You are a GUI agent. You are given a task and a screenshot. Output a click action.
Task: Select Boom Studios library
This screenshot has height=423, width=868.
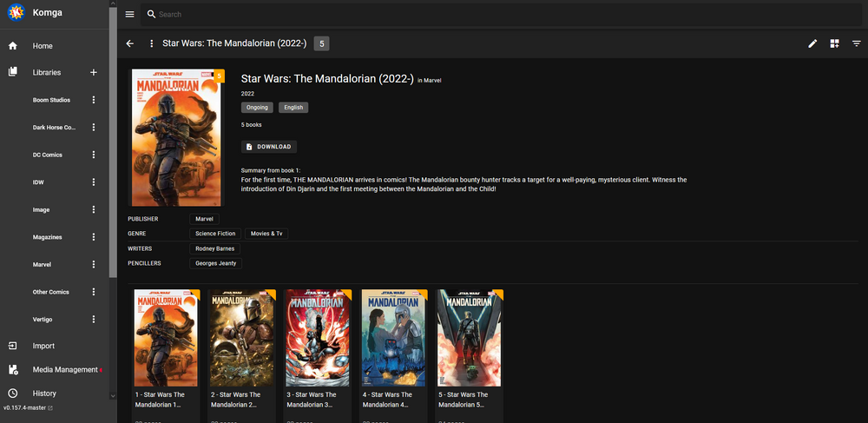point(51,100)
